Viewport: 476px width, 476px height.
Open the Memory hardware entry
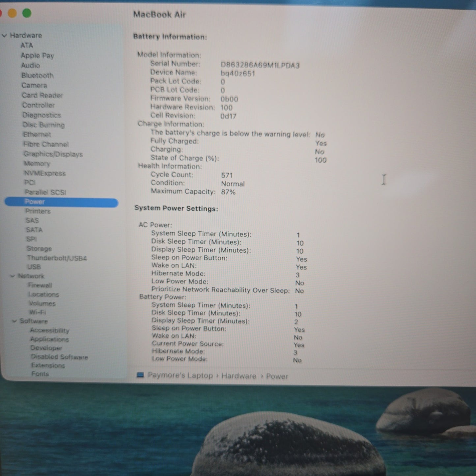click(x=37, y=164)
